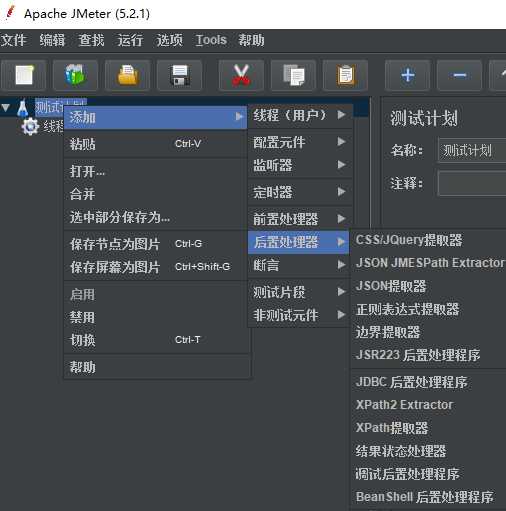Open the 编辑 menu
The height and width of the screenshot is (511, 506).
pos(52,40)
